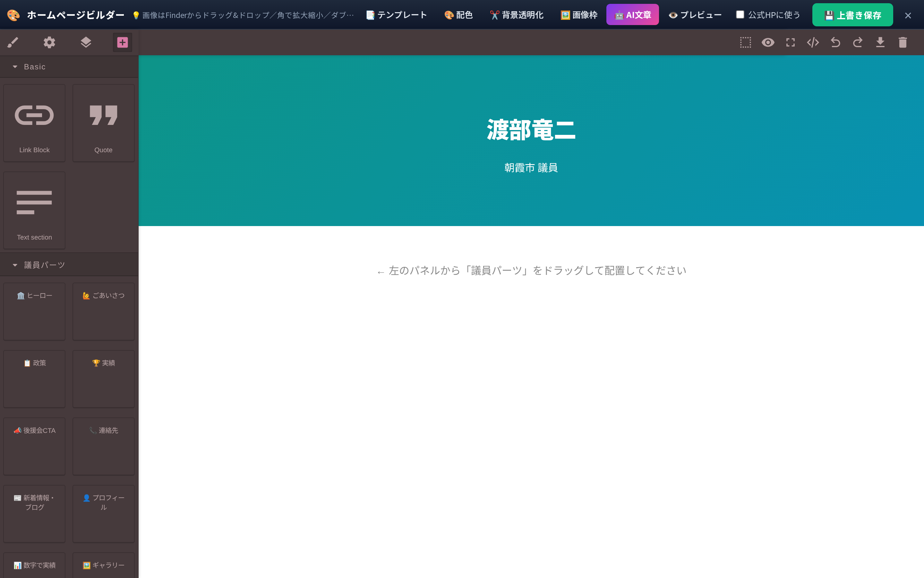The image size is (924, 578).
Task: Open the Blocks plus panel
Action: point(122,42)
